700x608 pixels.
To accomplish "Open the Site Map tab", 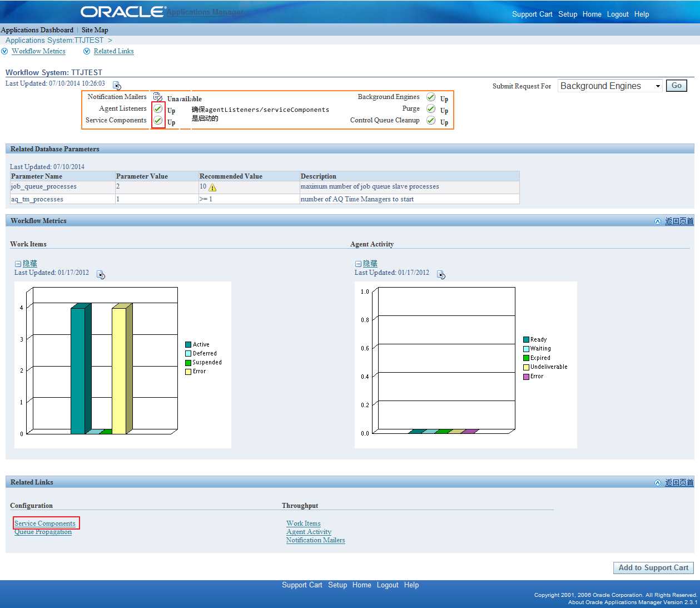I will pos(95,30).
